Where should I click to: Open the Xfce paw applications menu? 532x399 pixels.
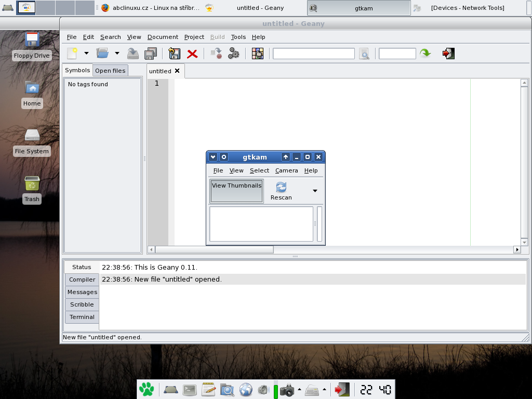pyautogui.click(x=147, y=390)
